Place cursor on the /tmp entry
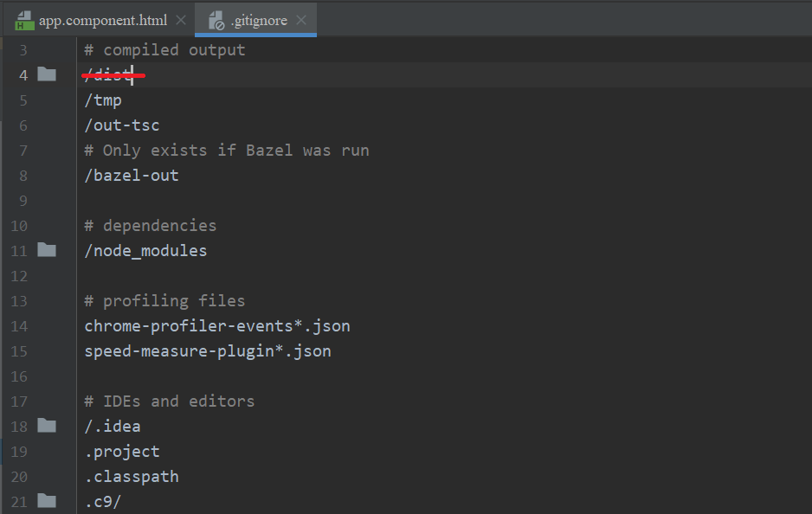This screenshot has width=812, height=514. coord(103,100)
